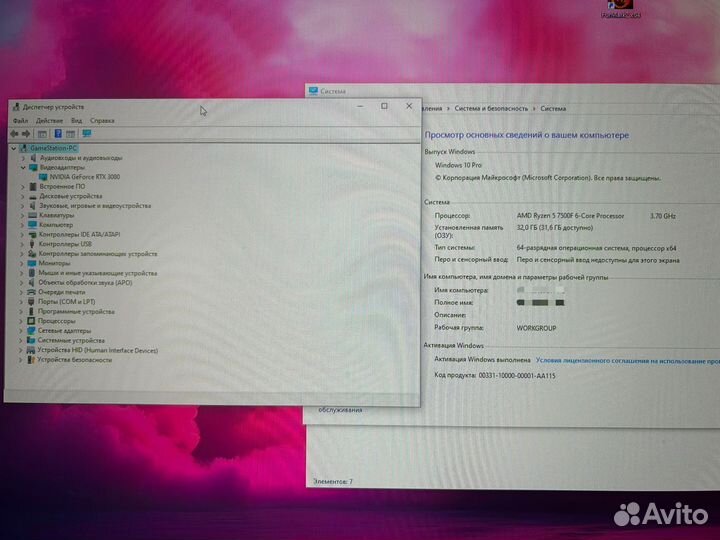Image resolution: width=720 pixels, height=540 pixels.
Task: Expand Контроллеры IDE ATA/ATAPI
Action: [22, 235]
